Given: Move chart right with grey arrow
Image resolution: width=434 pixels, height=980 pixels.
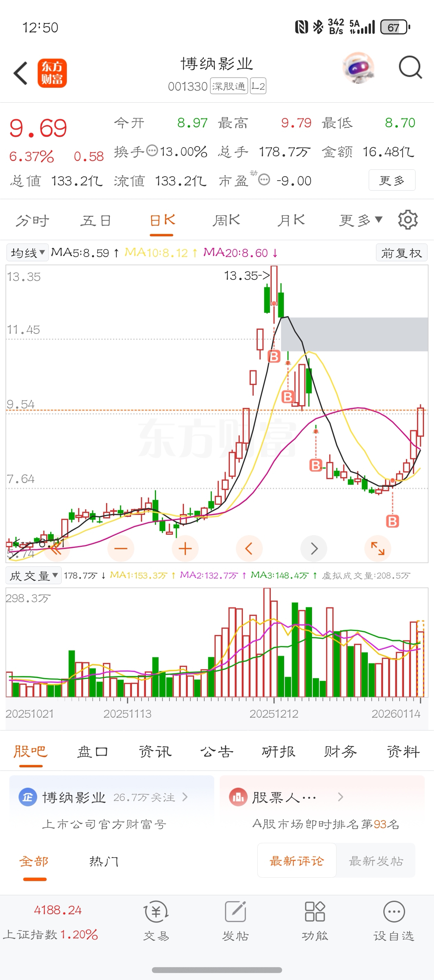Looking at the screenshot, I should point(314,548).
